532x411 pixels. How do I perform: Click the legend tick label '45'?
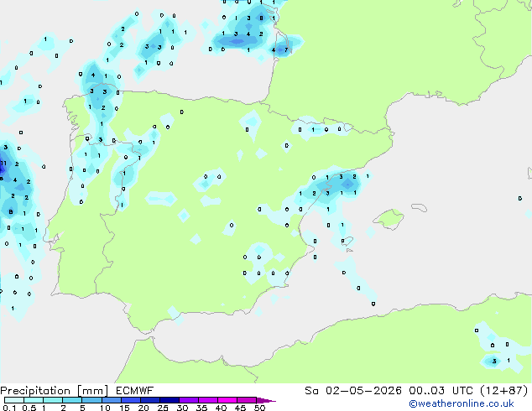(240, 408)
